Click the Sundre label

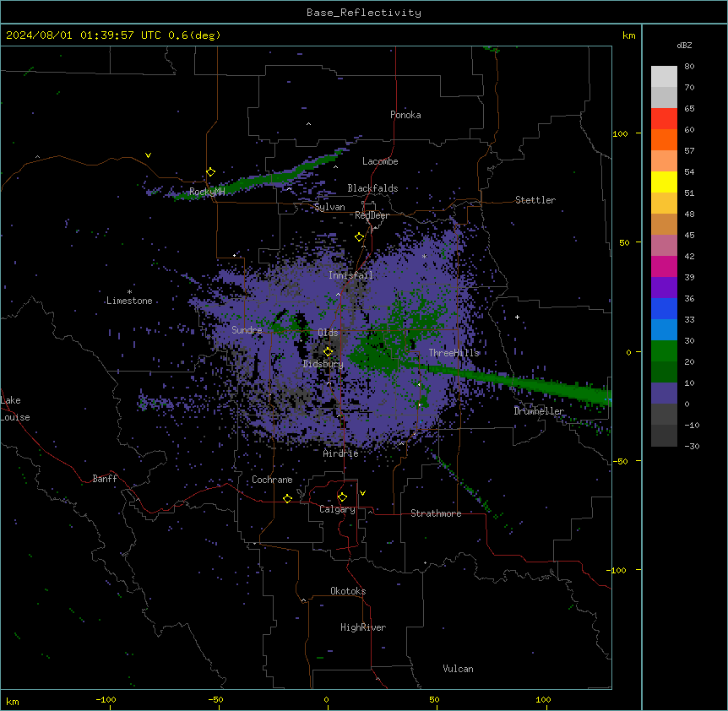coord(247,330)
